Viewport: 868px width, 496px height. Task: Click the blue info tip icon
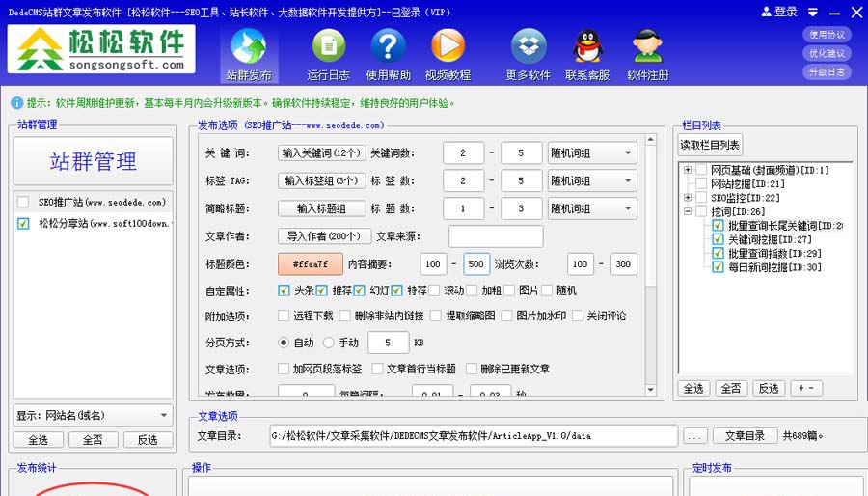point(17,103)
